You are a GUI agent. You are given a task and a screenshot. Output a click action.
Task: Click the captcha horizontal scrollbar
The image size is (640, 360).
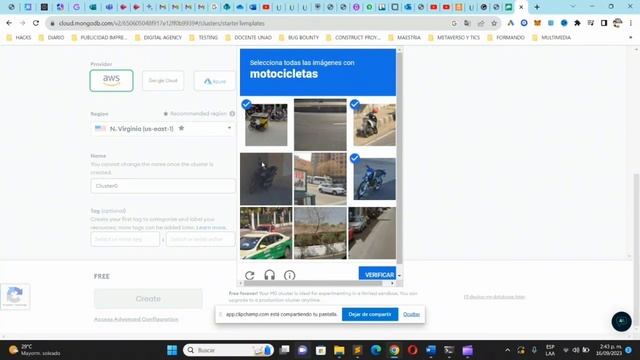coord(313,283)
